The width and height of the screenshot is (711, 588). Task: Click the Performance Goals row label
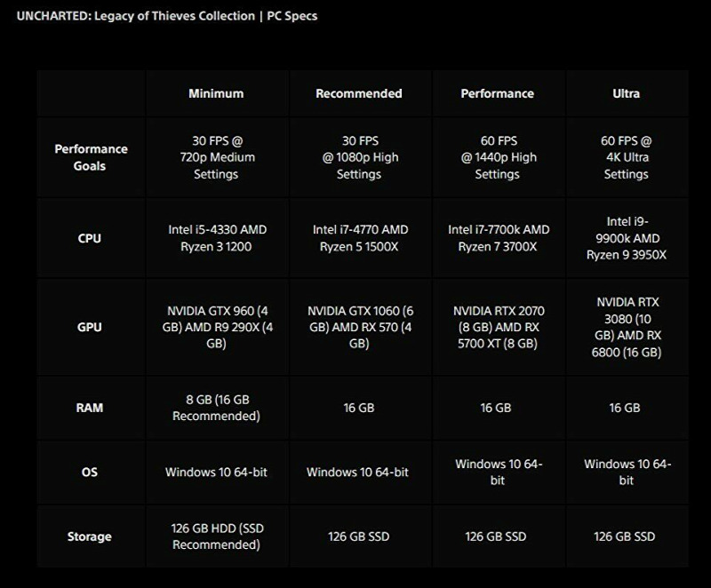coord(91,157)
